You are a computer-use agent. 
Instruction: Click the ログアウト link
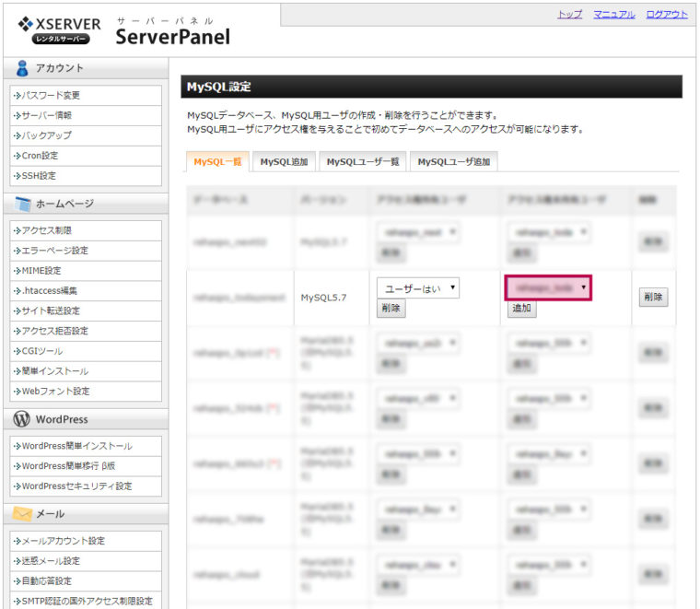click(667, 15)
